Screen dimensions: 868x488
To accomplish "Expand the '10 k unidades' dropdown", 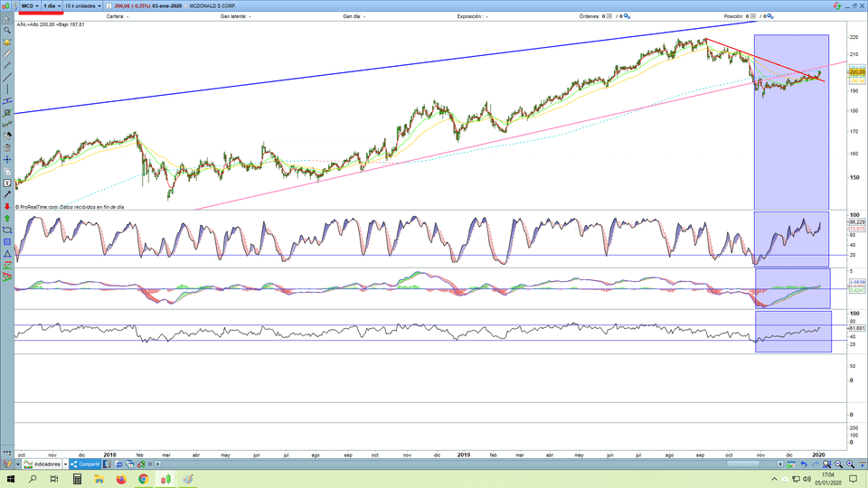I will tap(82, 5).
